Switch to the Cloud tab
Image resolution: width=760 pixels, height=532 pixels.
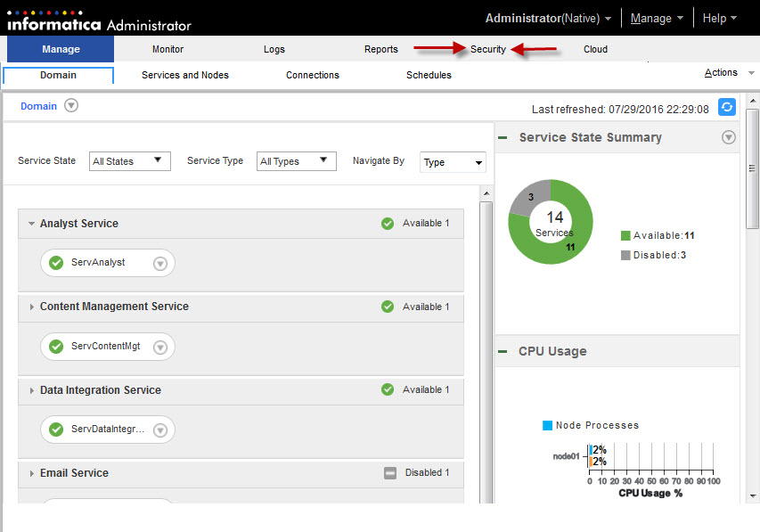[x=595, y=49]
